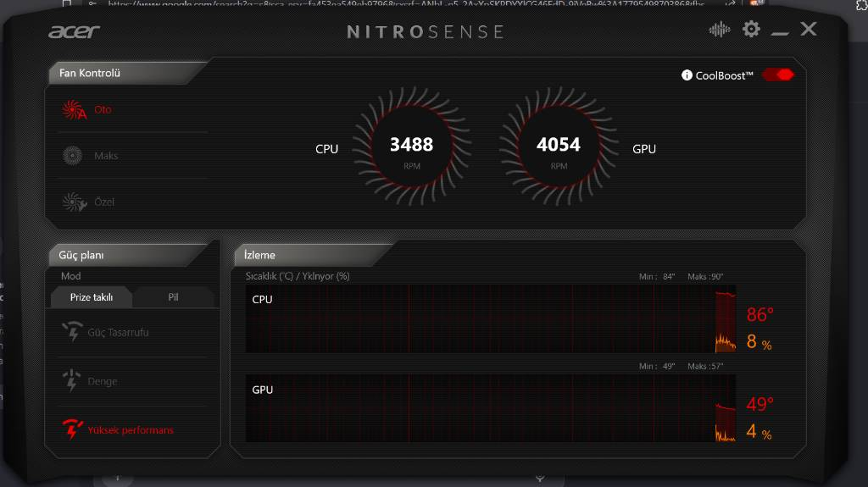The image size is (868, 487).
Task: Click the acer logo
Action: [74, 31]
